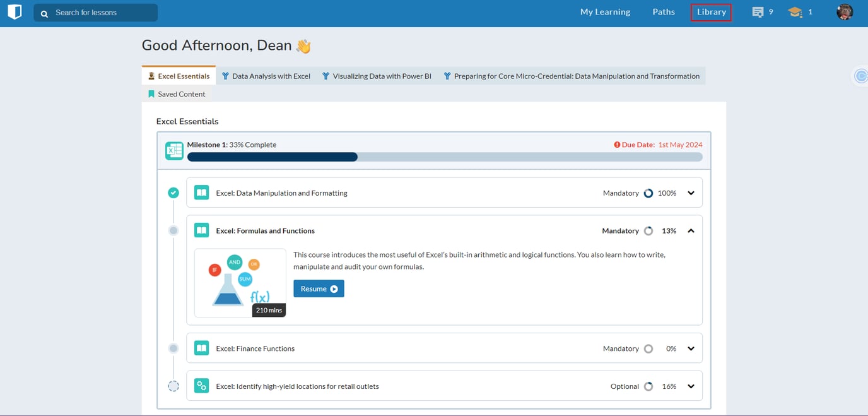Viewport: 868px width, 416px height.
Task: Click the retail outlets project gears icon
Action: tap(201, 386)
